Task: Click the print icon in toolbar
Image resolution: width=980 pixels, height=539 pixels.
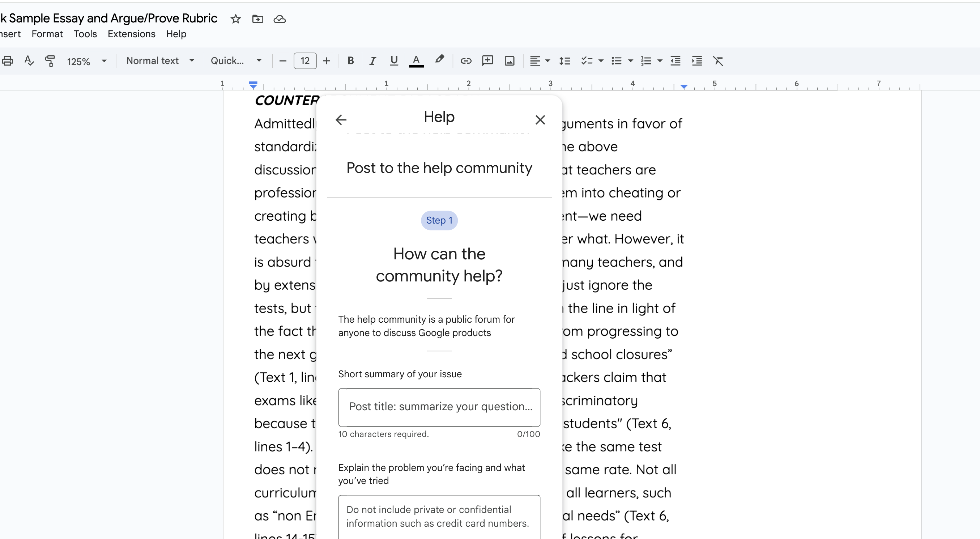Action: [8, 61]
